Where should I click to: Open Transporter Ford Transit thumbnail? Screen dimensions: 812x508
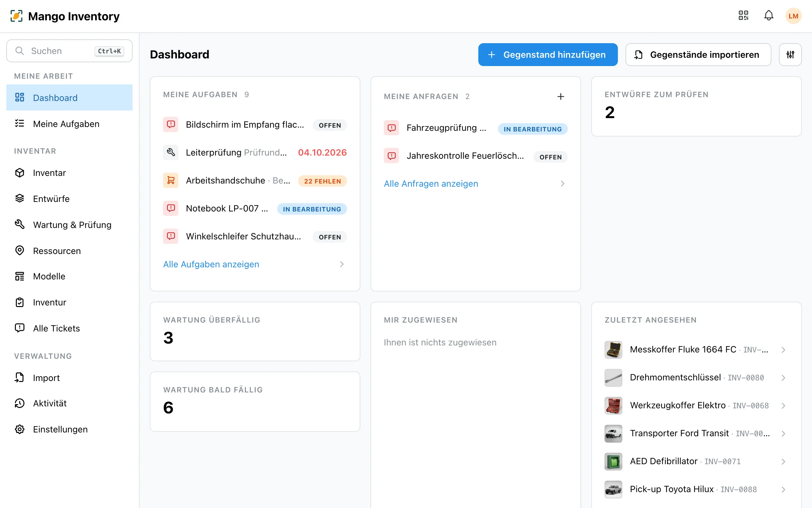613,433
